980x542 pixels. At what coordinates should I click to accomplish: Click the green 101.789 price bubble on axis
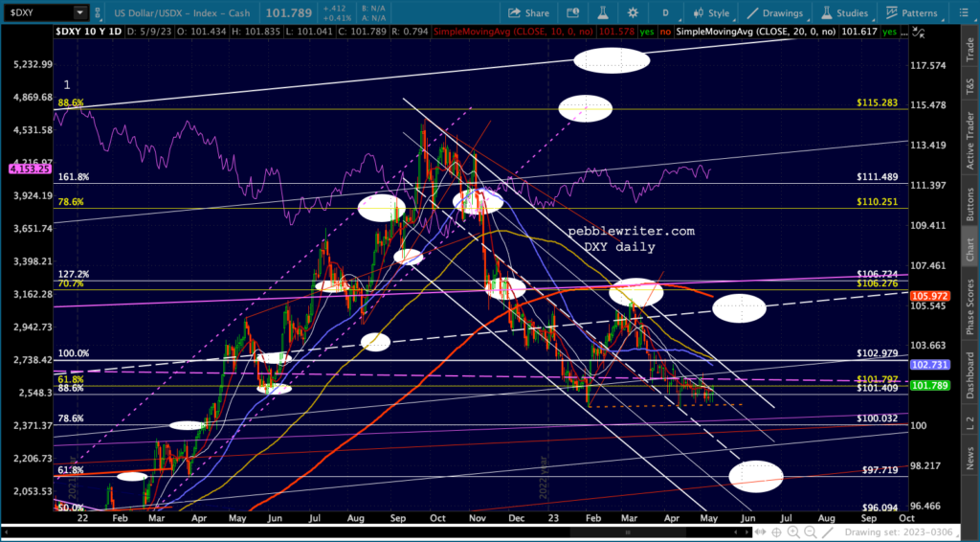930,386
